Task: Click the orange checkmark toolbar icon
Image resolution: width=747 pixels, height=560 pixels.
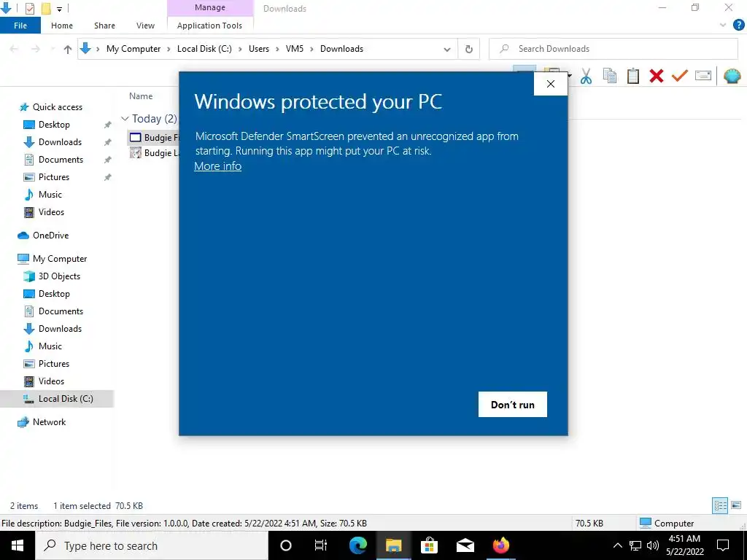Action: click(x=679, y=76)
